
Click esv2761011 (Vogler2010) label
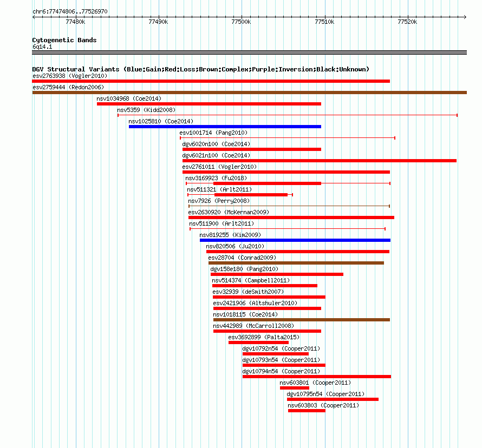[219, 167]
